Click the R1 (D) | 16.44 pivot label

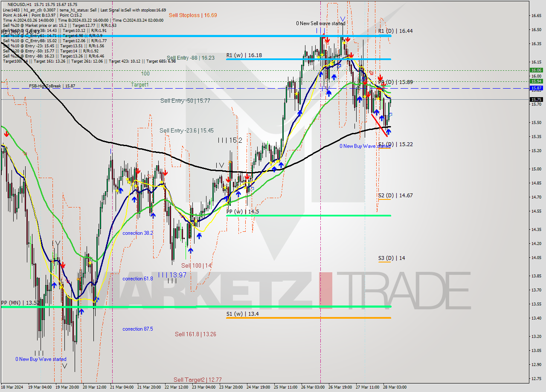pos(395,31)
